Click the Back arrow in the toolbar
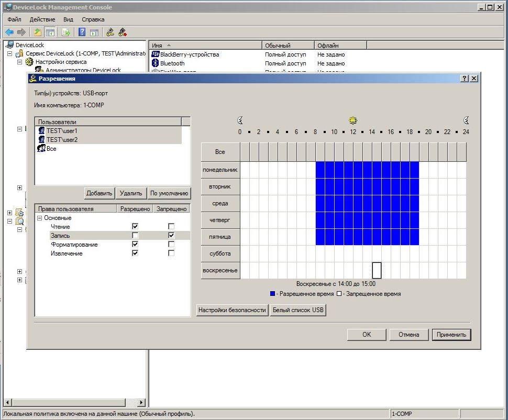 [x=9, y=32]
